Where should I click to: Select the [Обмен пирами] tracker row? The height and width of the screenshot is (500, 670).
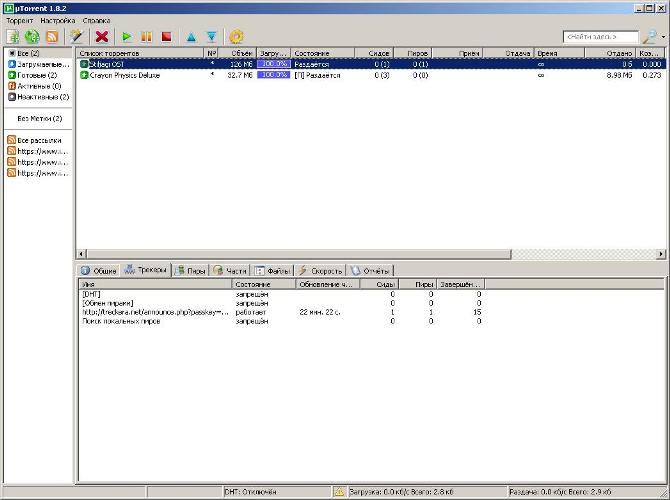point(282,303)
